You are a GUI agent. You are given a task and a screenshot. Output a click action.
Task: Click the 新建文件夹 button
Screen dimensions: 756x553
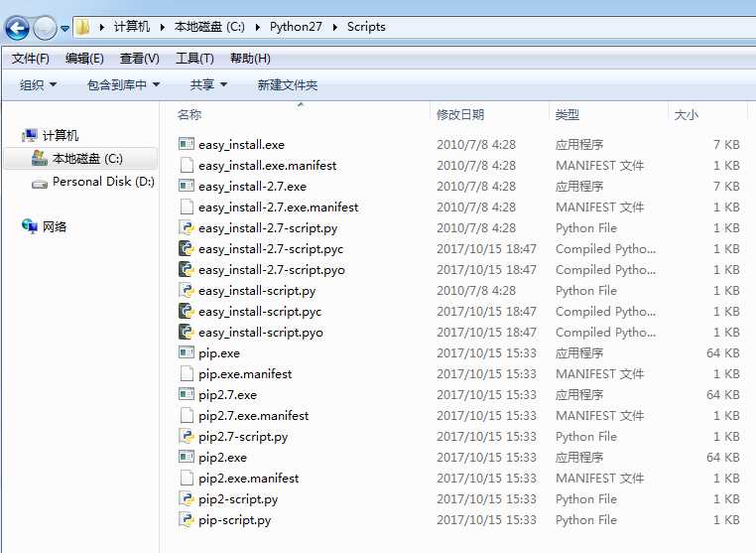(288, 85)
